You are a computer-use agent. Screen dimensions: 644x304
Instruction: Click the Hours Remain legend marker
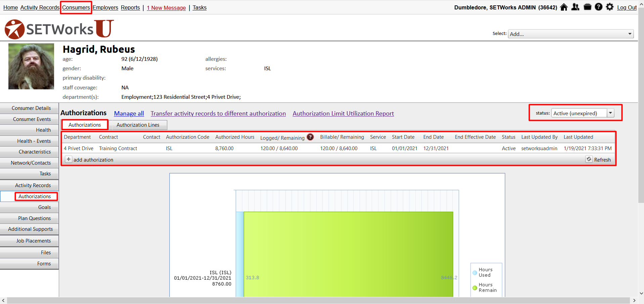tap(475, 288)
